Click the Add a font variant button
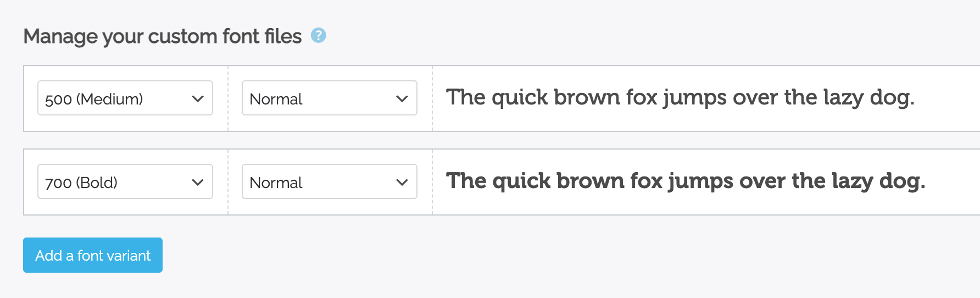 click(93, 255)
